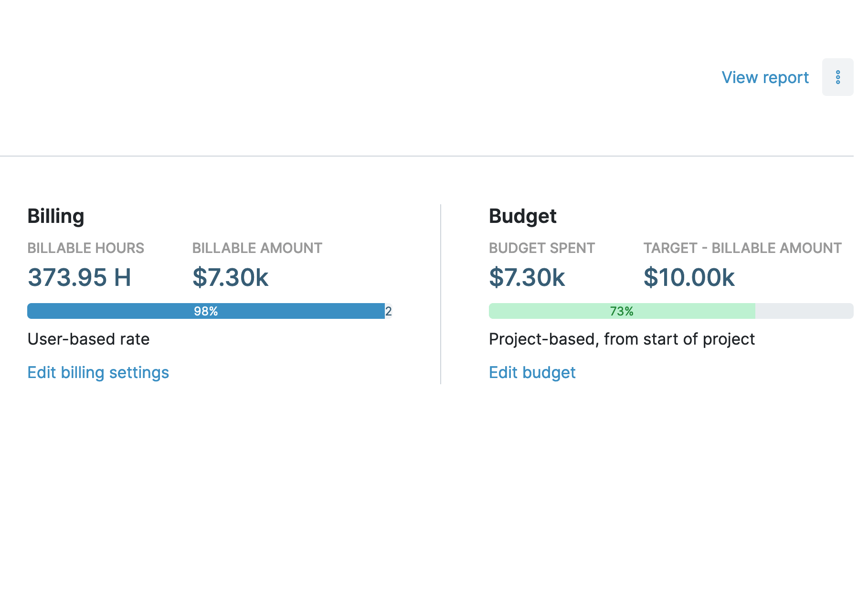Click the BILLABLE HOURS column label
The width and height of the screenshot is (868, 610).
[86, 248]
